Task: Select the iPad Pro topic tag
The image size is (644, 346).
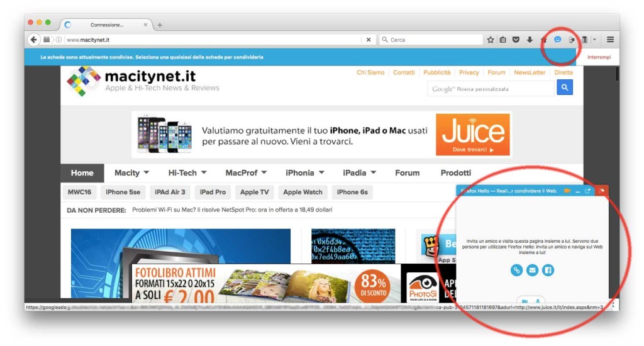Action: [213, 192]
